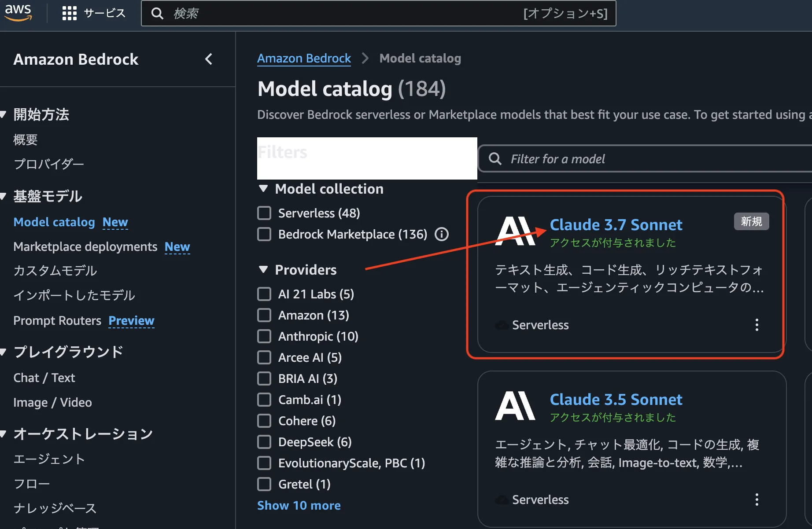
Task: Check the Camb.ai (1) provider
Action: (x=264, y=400)
